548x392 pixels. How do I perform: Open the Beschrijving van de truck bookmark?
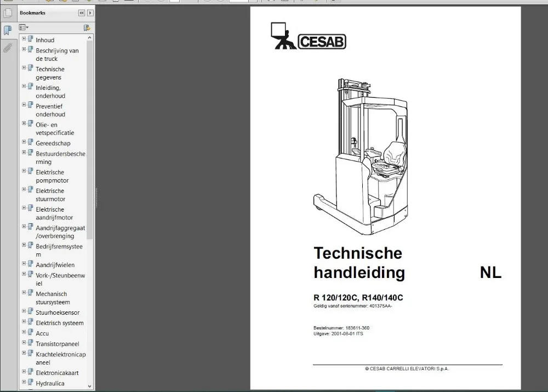tap(57, 55)
